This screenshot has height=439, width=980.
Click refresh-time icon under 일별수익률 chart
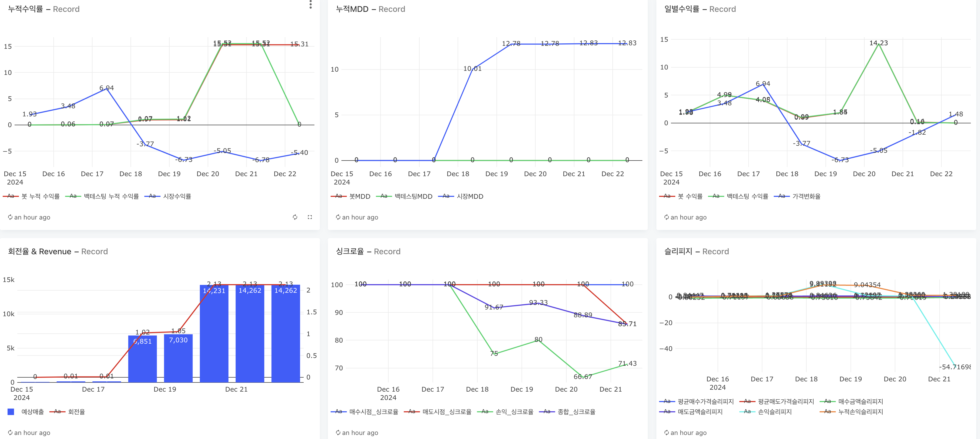(666, 217)
